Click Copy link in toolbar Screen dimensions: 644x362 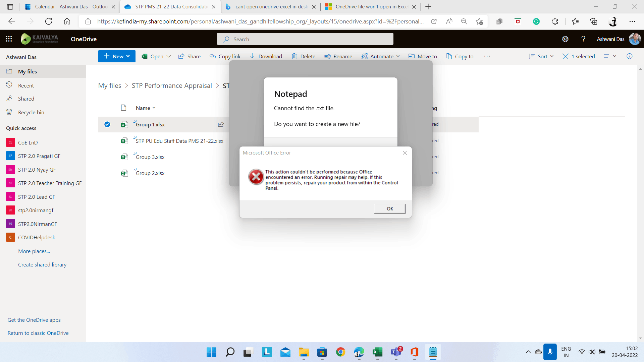click(x=225, y=56)
